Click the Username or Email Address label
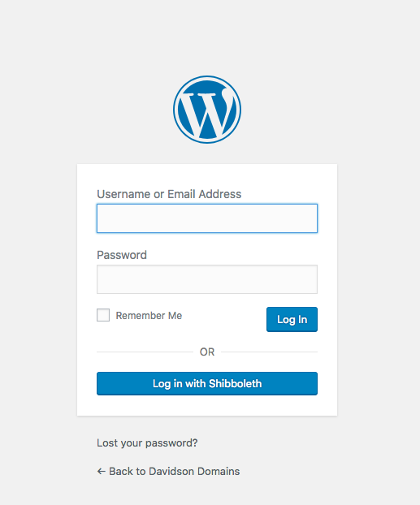The height and width of the screenshot is (505, 420). coord(169,194)
